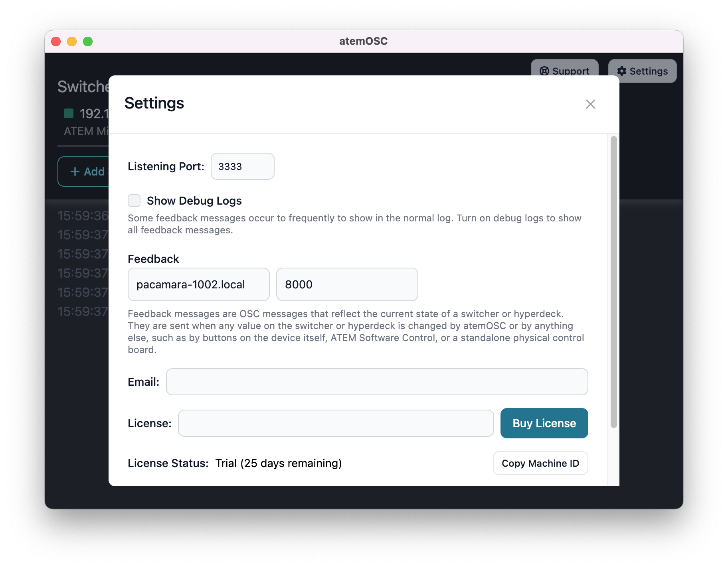Click the Buy License button
728x568 pixels.
click(x=544, y=423)
